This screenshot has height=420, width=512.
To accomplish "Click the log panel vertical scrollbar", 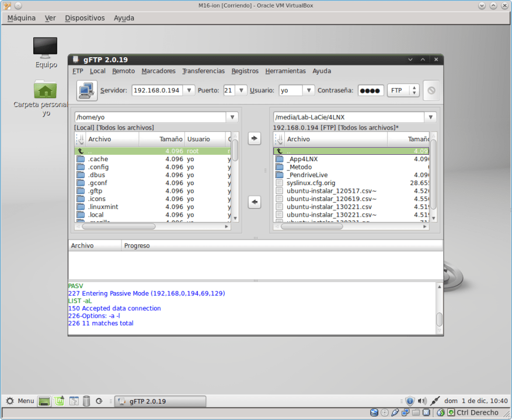I will click(439, 319).
